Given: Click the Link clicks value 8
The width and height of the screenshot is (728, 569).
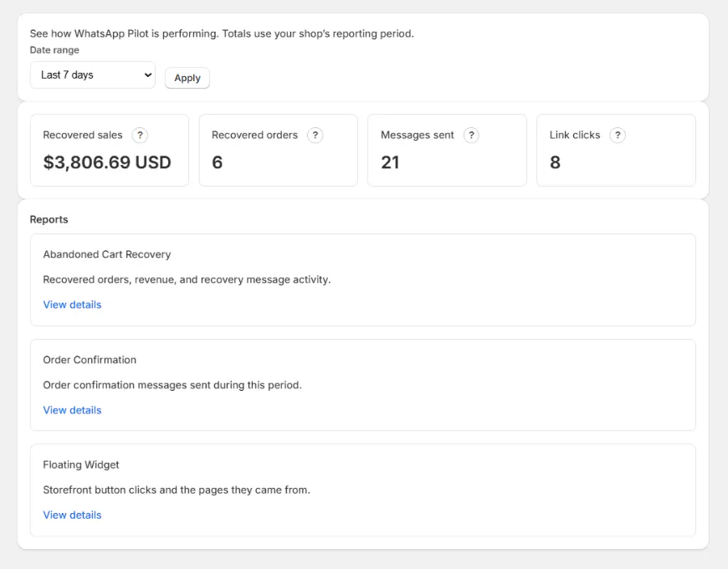Looking at the screenshot, I should point(556,162).
